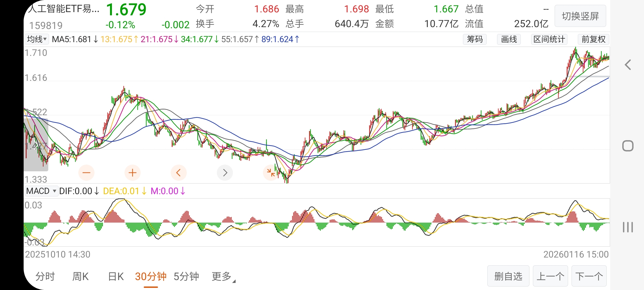The height and width of the screenshot is (290, 644).
Task: Tap the 切换竖屏 button
Action: tap(580, 16)
